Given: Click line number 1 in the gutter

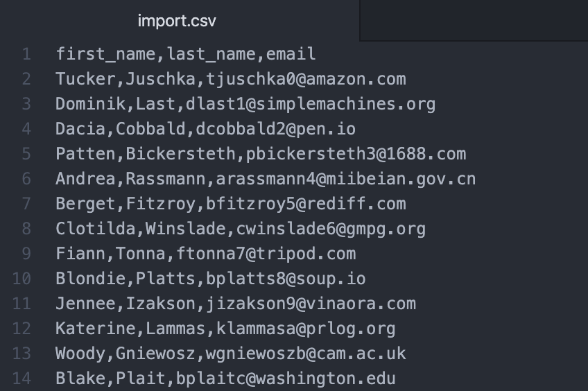Looking at the screenshot, I should (x=26, y=54).
